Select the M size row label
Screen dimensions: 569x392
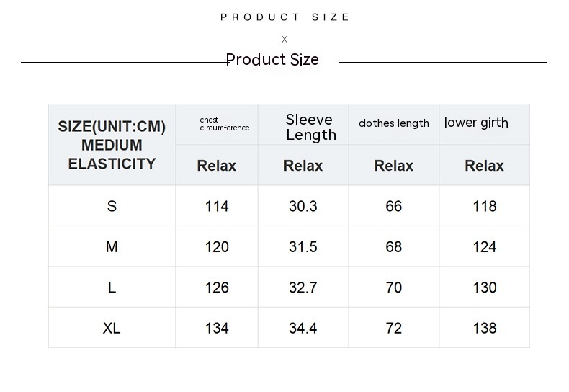coord(112,247)
